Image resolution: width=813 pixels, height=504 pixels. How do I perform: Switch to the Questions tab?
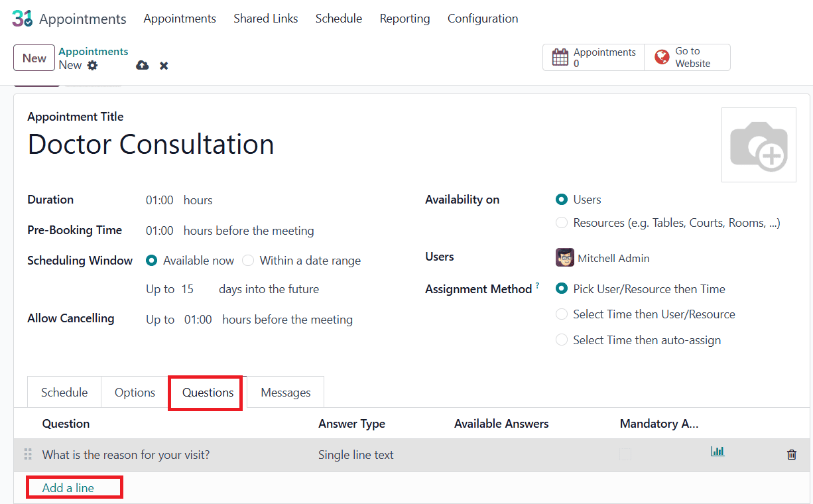tap(208, 392)
